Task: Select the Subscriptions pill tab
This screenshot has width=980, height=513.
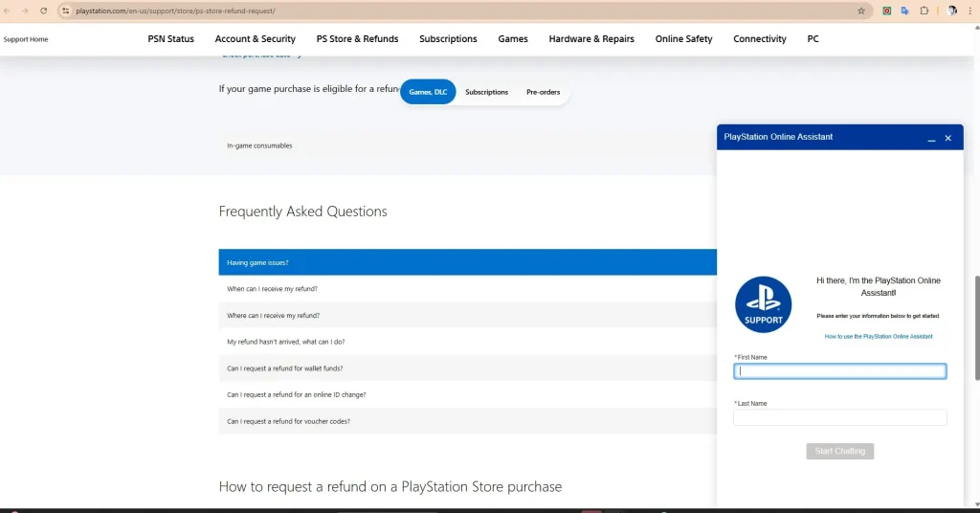Action: tap(486, 92)
